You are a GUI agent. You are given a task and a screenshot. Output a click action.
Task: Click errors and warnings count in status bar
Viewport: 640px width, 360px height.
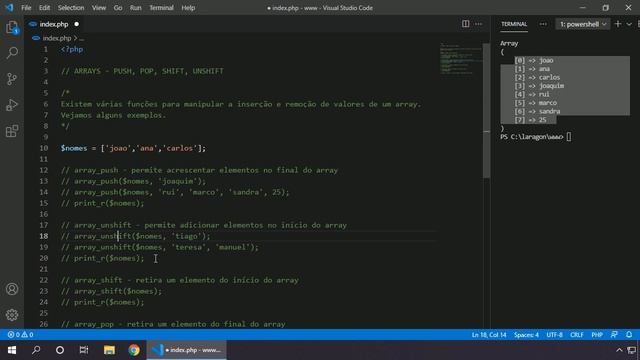20,335
